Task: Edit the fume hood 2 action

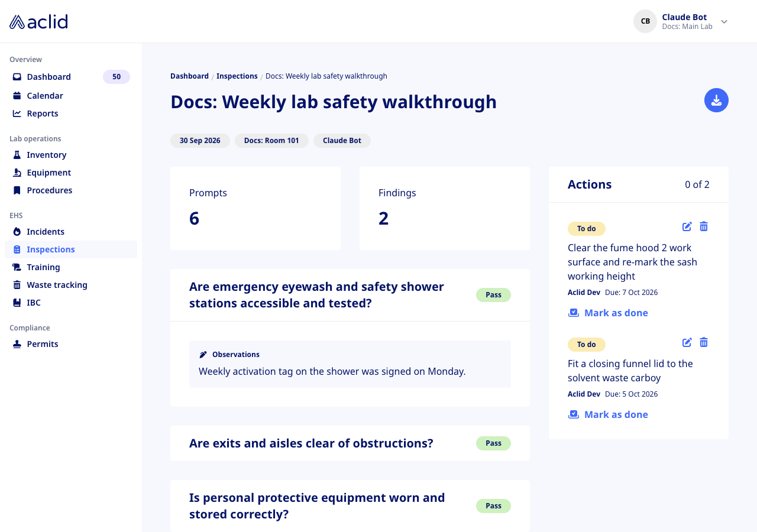Action: (x=687, y=226)
